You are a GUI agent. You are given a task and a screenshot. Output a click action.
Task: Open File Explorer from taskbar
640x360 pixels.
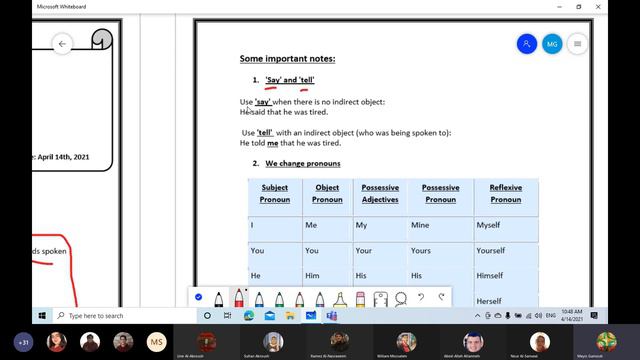(x=290, y=316)
